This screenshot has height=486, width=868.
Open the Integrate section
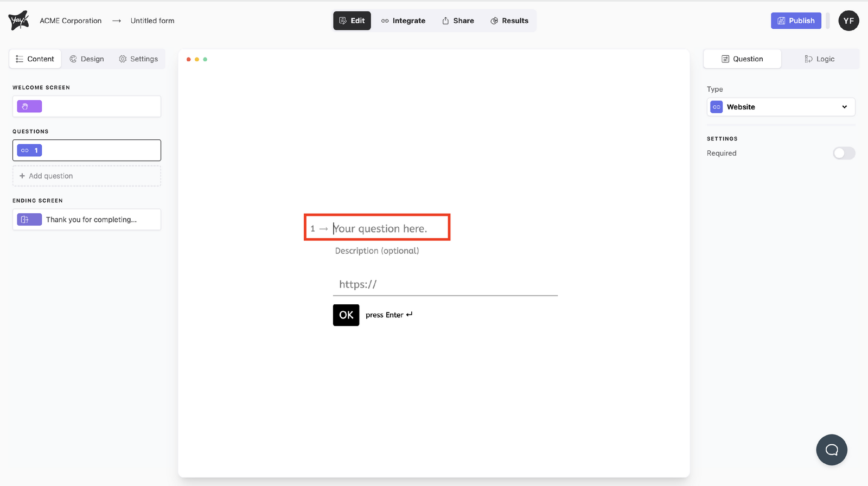pyautogui.click(x=403, y=21)
